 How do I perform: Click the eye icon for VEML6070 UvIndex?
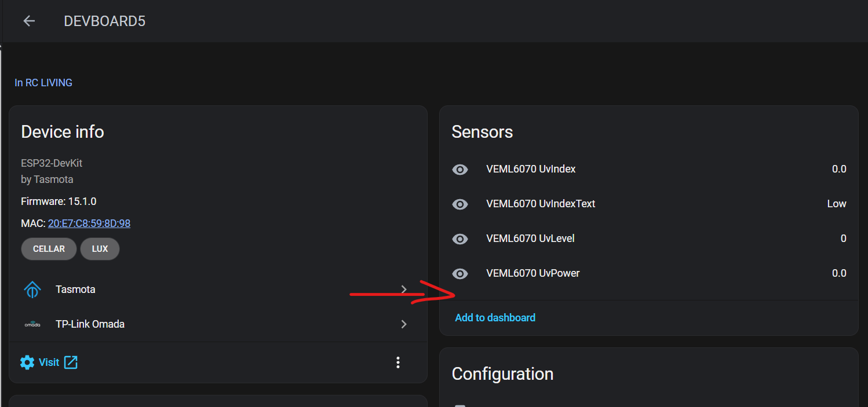(x=460, y=169)
